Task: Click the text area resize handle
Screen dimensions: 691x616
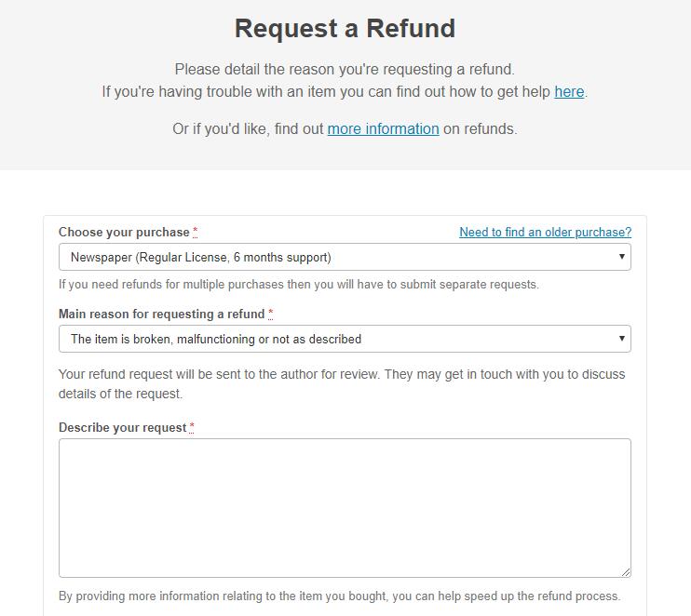Action: (626, 571)
